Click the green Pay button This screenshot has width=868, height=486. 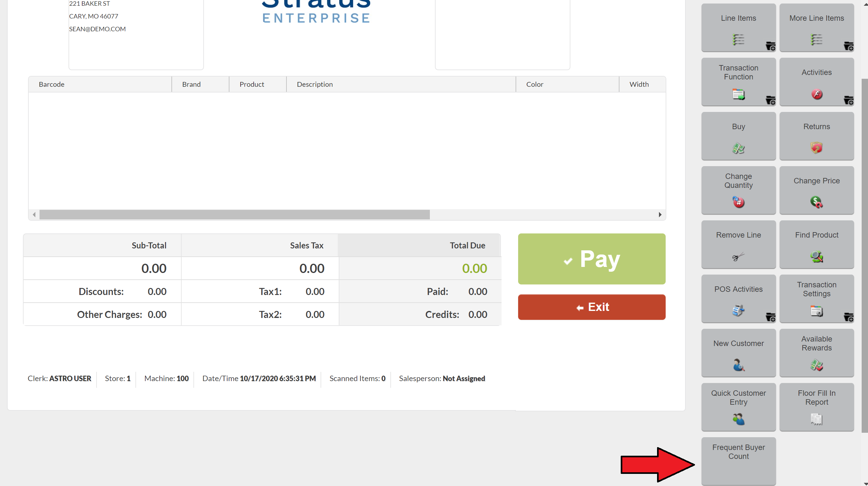point(591,259)
